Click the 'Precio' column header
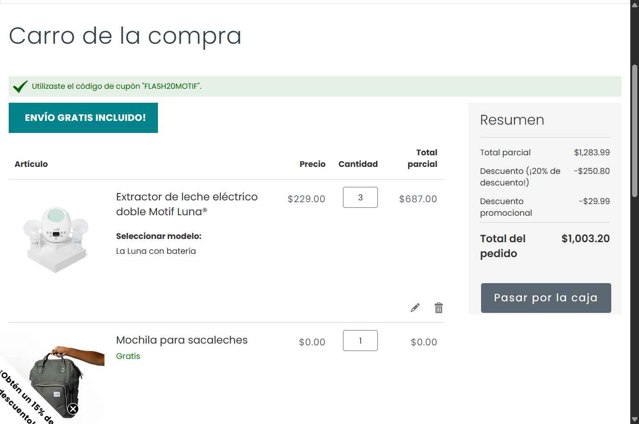639x424 pixels. click(x=313, y=164)
